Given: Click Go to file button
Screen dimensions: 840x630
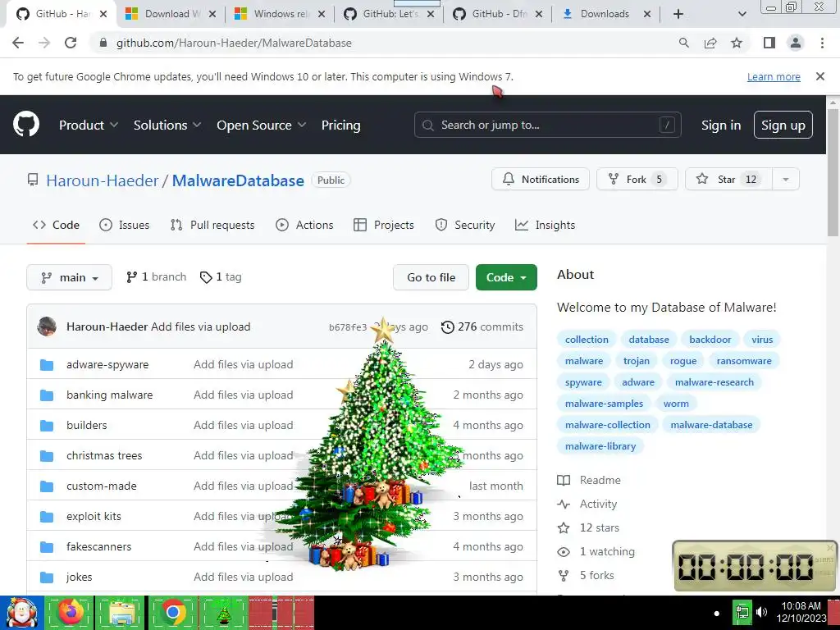Looking at the screenshot, I should coord(431,277).
